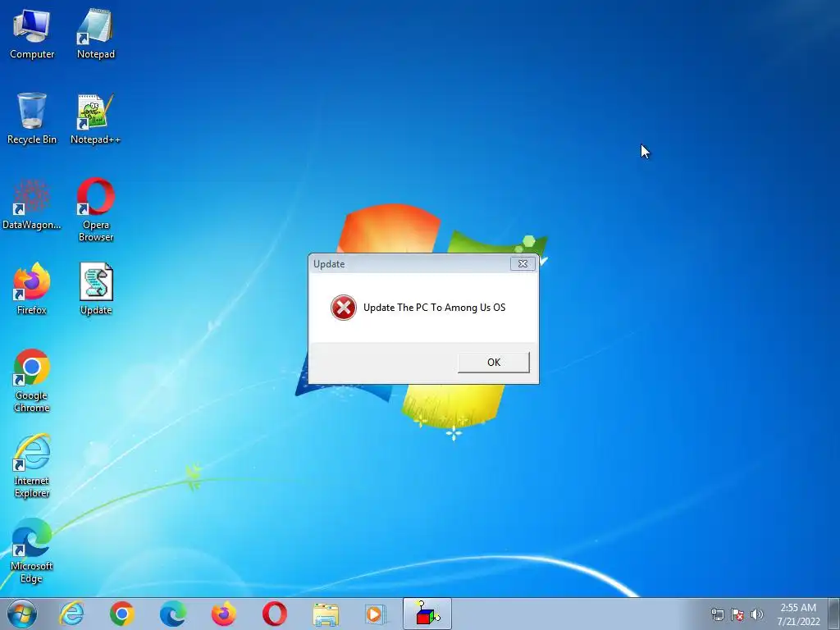The width and height of the screenshot is (840, 630).
Task: Click the running script host taskbar button
Action: coord(427,614)
